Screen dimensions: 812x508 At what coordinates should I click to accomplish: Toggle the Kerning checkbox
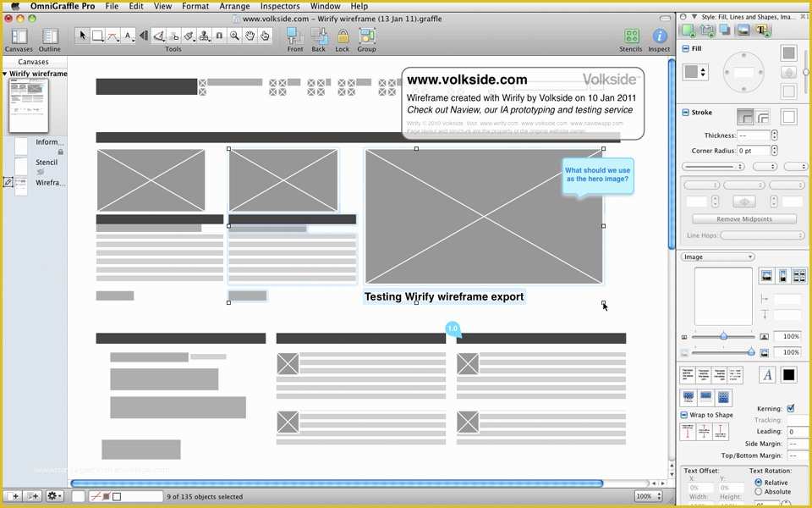tap(790, 408)
